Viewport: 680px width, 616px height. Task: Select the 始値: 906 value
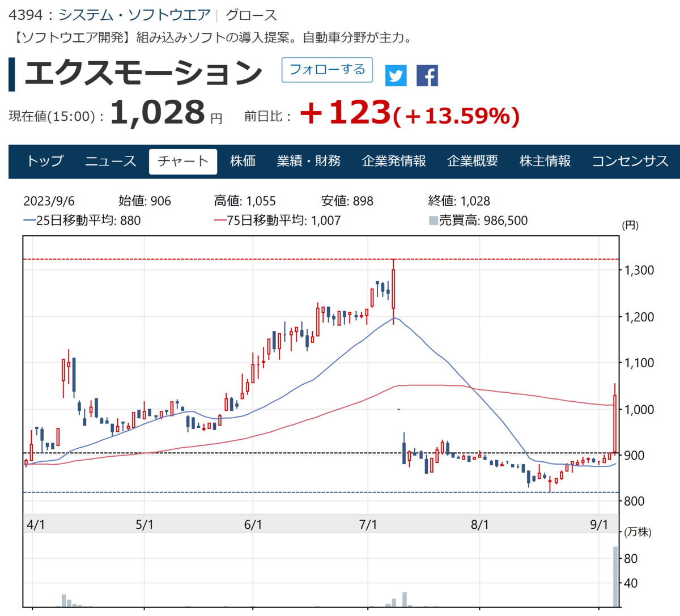tap(144, 201)
